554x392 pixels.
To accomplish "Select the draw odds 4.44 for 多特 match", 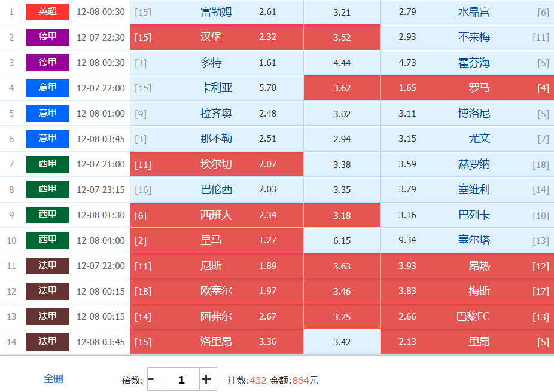I will (342, 63).
